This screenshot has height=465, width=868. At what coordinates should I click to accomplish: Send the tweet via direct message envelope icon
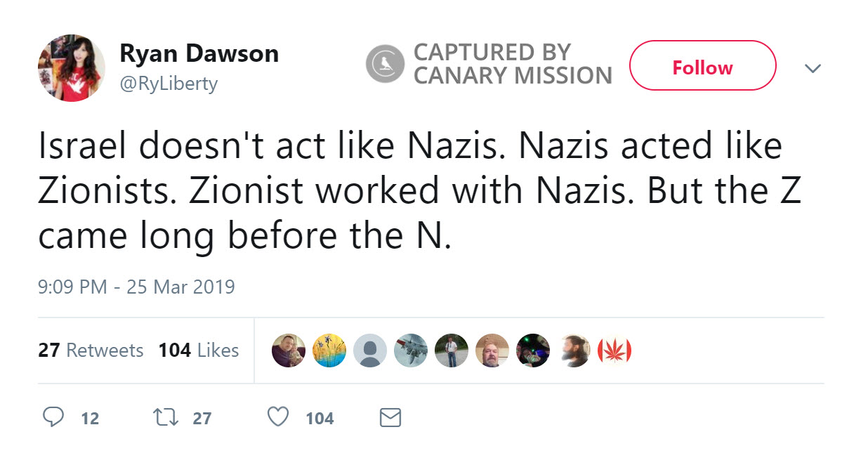click(389, 417)
